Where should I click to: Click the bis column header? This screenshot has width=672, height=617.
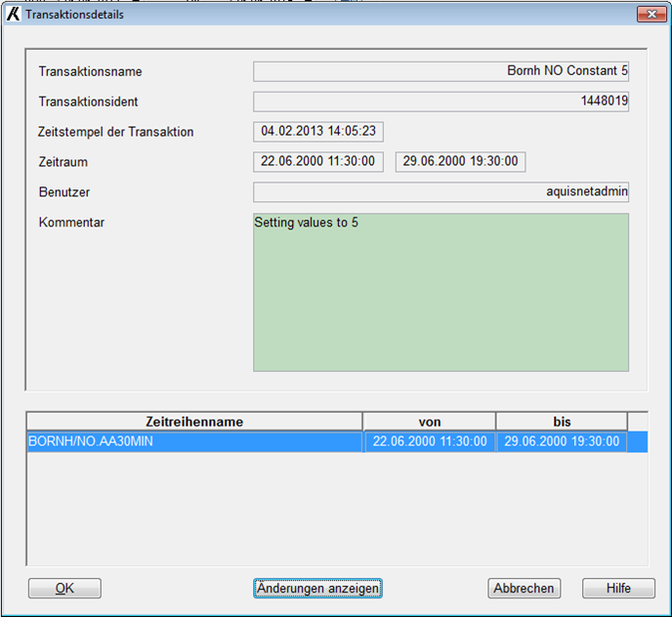click(x=561, y=422)
